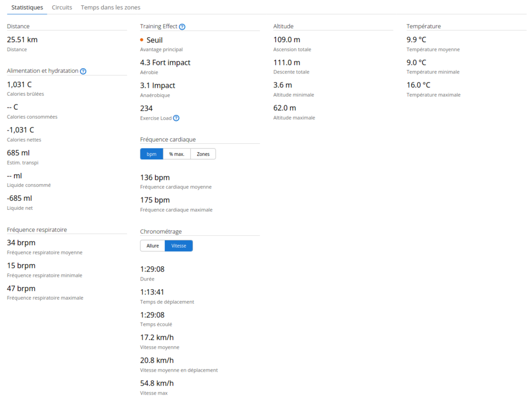
Task: Click the Exercise Load info icon
Action: point(176,118)
